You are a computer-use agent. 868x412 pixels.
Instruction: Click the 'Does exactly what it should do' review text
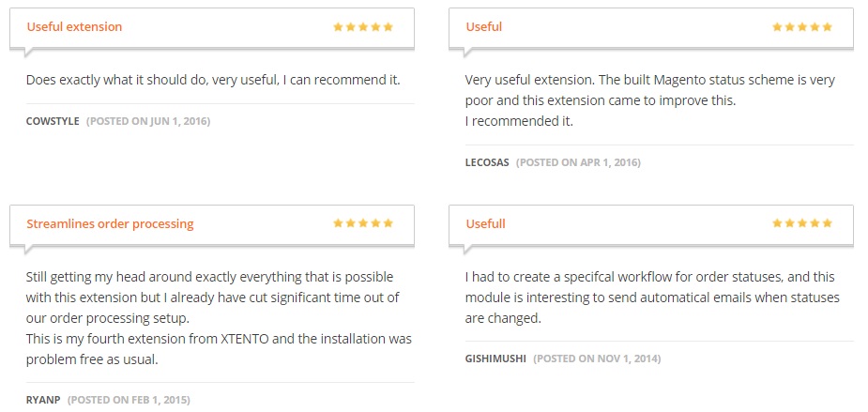tap(213, 80)
